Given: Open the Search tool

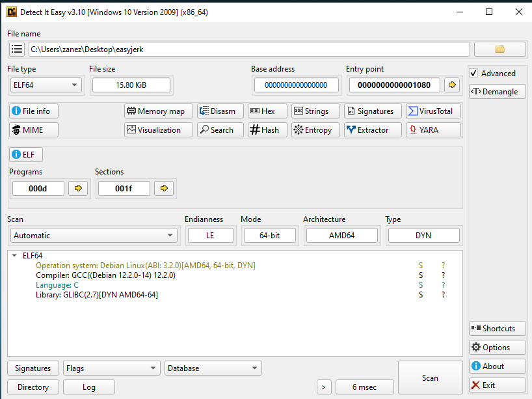Looking at the screenshot, I should 220,130.
